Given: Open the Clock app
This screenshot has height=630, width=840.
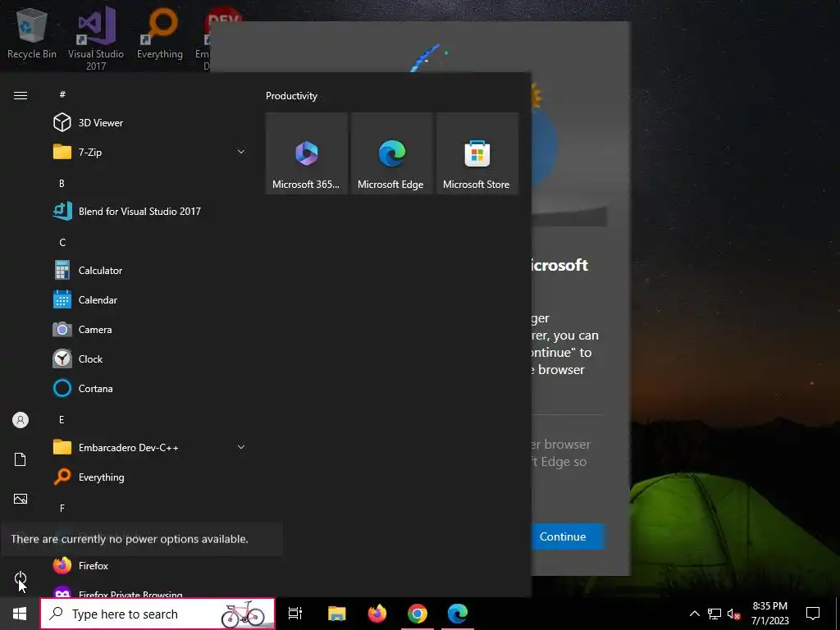Looking at the screenshot, I should [150, 358].
